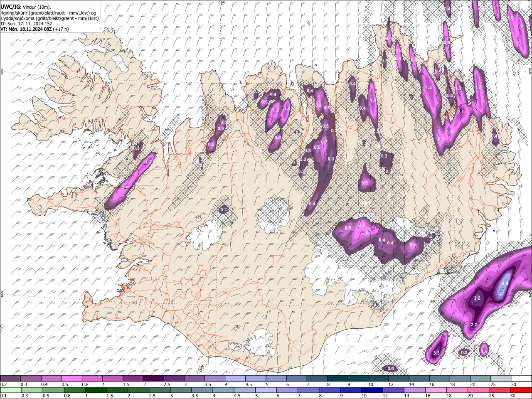Click upper legend swatch labeled 4.5
The width and height of the screenshot is (532, 399).
256,378
